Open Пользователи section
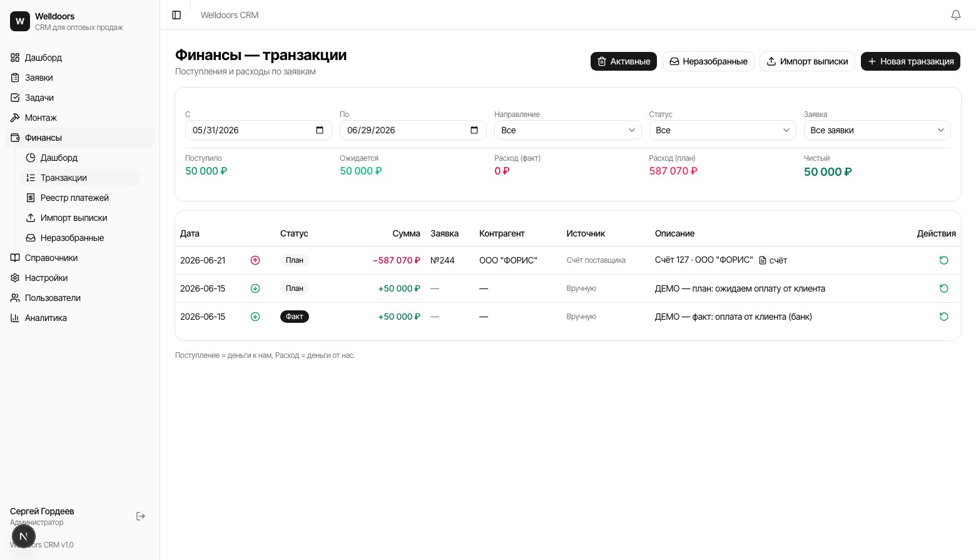Image resolution: width=976 pixels, height=560 pixels. click(79, 298)
